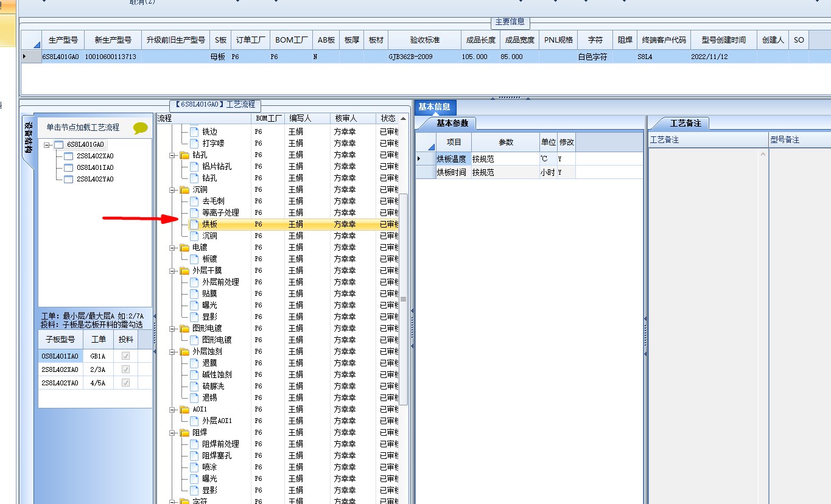Click the document icon beside 碱性蚀刻
The width and height of the screenshot is (831, 504).
point(194,374)
